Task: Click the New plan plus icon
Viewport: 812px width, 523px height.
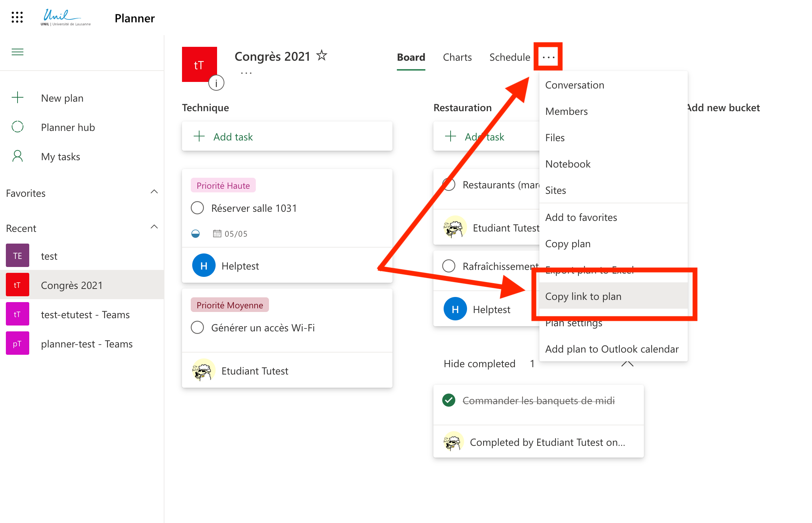Action: coord(18,98)
